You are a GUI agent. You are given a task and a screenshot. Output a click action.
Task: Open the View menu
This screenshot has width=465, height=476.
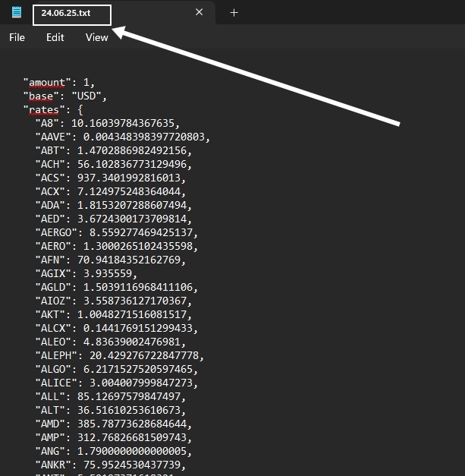click(96, 37)
